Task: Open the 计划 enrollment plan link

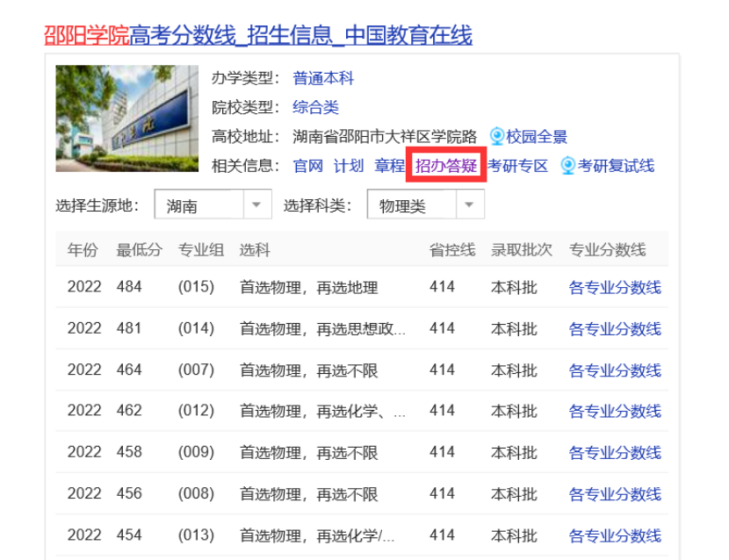Action: pos(349,166)
